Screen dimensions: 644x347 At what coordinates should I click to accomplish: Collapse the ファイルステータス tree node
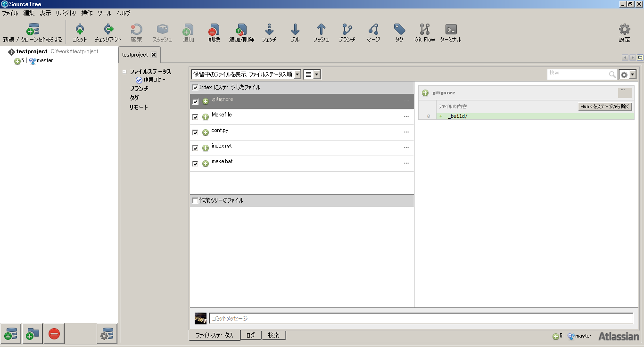click(124, 72)
